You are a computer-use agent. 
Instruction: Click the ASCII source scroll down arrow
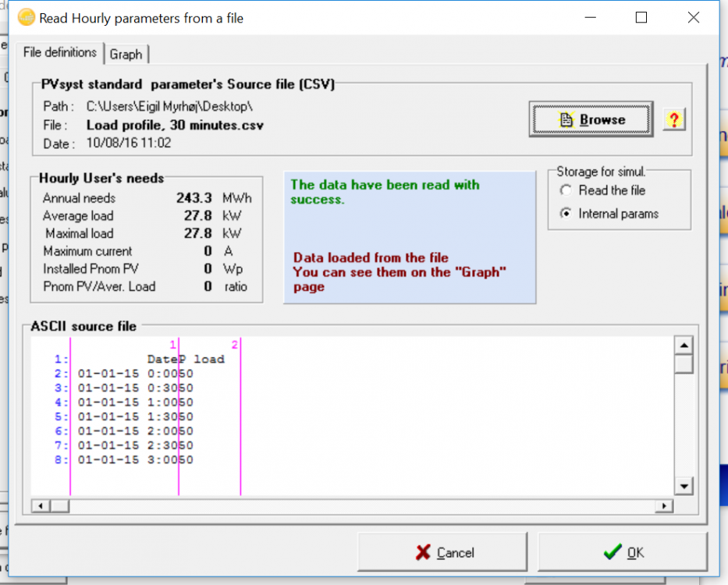pyautogui.click(x=684, y=487)
